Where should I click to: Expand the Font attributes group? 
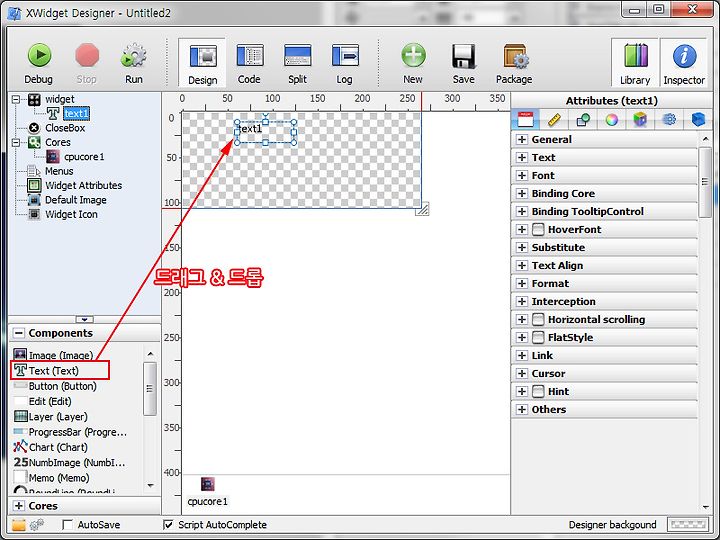[522, 175]
